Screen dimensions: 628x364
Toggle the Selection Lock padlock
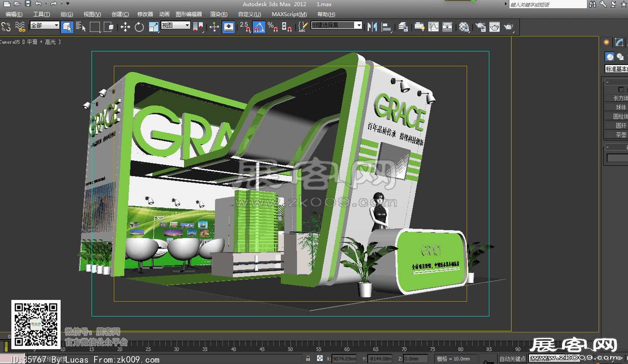pyautogui.click(x=308, y=358)
